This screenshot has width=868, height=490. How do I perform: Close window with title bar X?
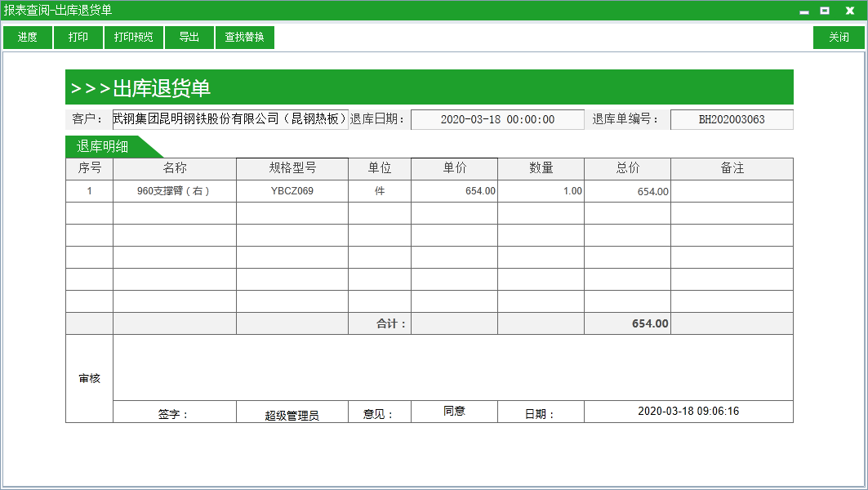pyautogui.click(x=850, y=11)
